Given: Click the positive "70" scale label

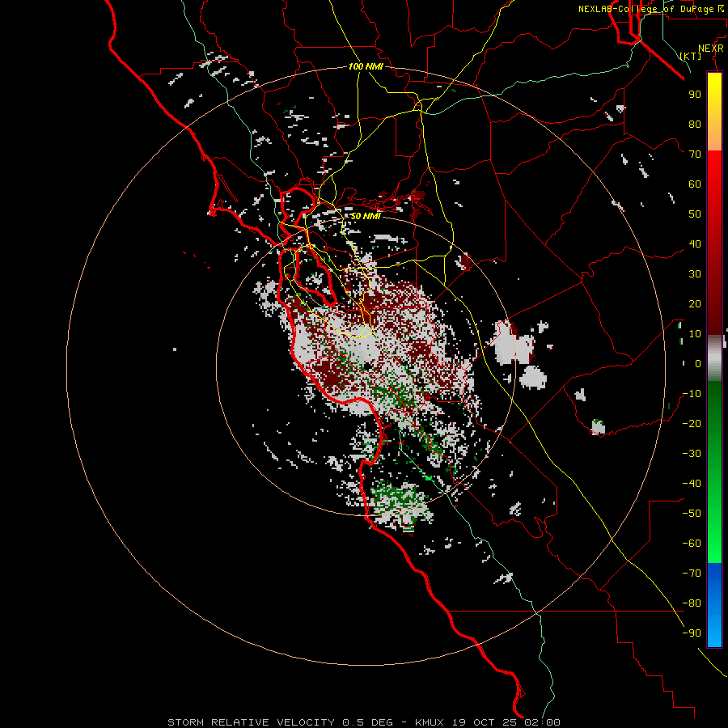Looking at the screenshot, I should (695, 154).
